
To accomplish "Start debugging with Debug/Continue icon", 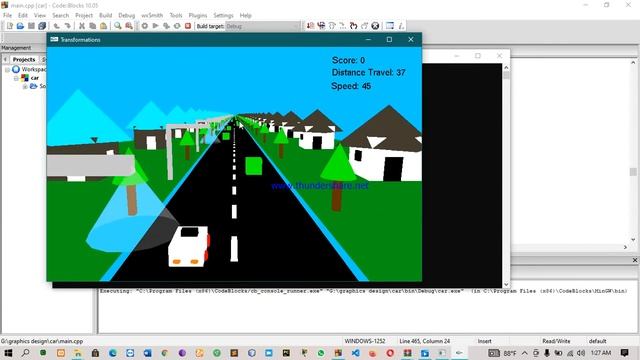I will pos(311,26).
